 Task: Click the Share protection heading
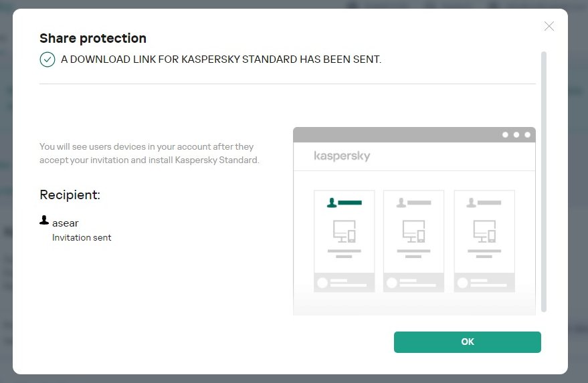tap(93, 38)
